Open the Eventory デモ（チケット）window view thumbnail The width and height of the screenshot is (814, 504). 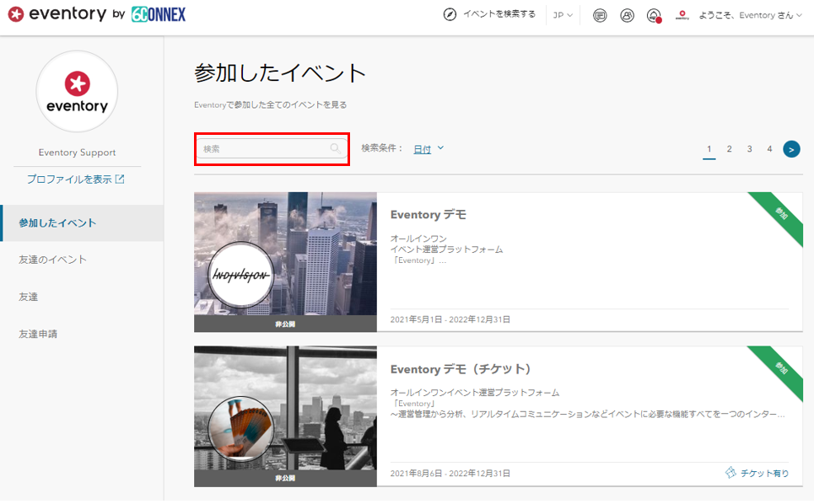point(285,408)
